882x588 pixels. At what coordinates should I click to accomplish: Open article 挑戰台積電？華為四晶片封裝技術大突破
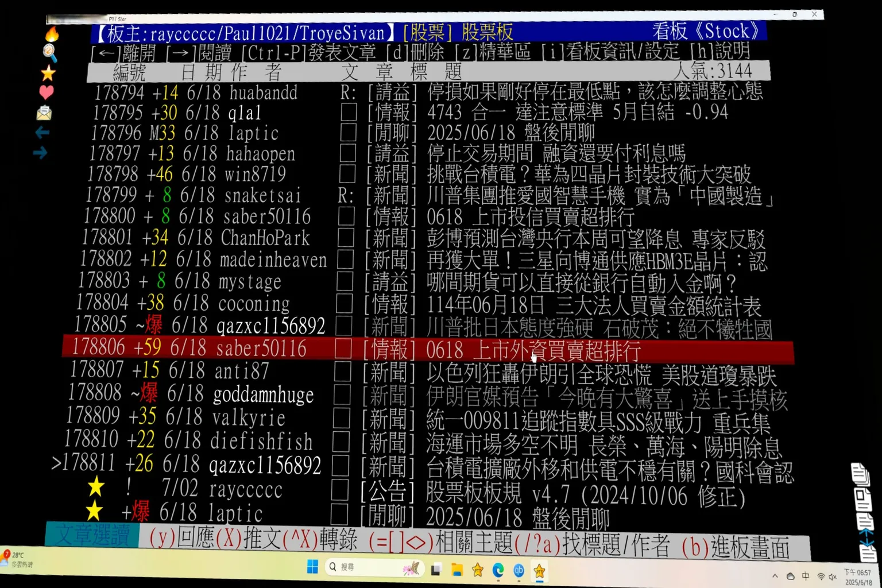click(589, 174)
